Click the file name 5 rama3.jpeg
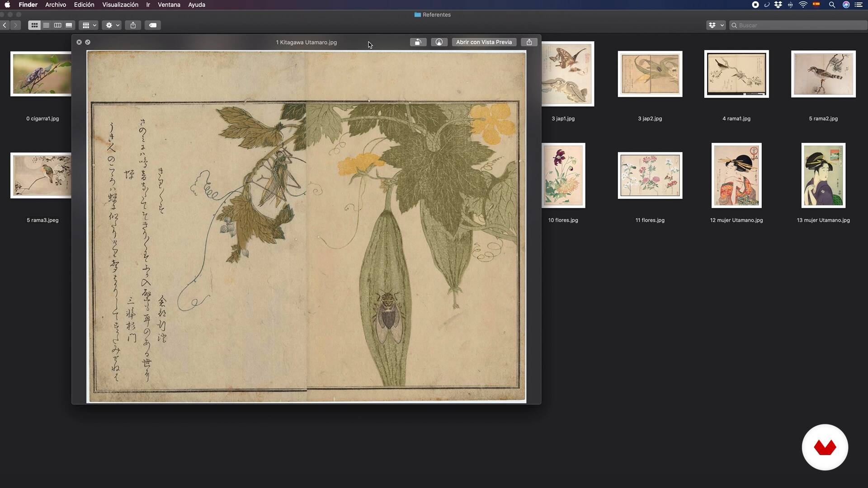 pyautogui.click(x=42, y=220)
